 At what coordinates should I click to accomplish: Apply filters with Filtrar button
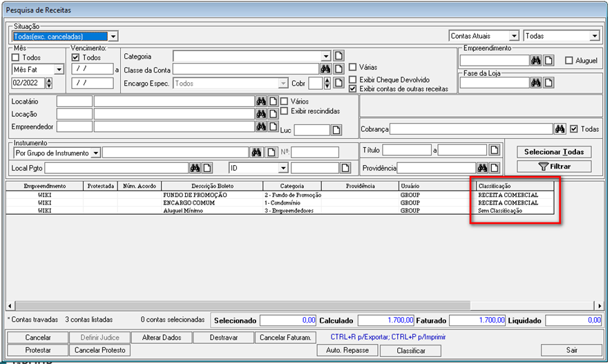point(554,166)
